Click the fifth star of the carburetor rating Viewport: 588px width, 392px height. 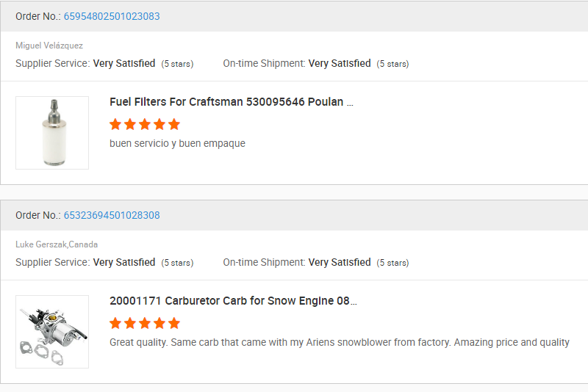[174, 323]
